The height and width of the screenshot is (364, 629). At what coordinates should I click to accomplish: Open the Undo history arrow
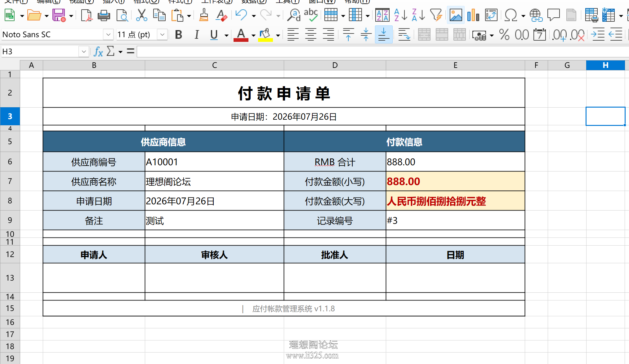point(253,16)
